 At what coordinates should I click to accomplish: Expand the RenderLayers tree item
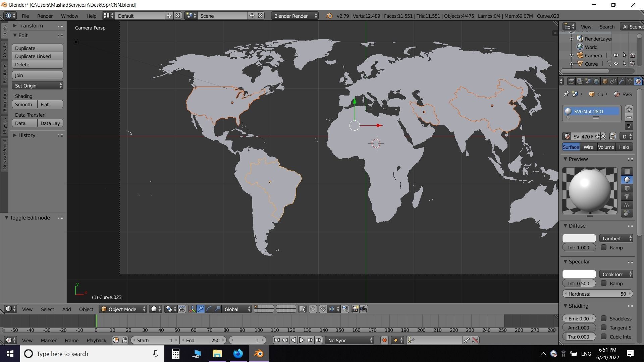click(572, 39)
